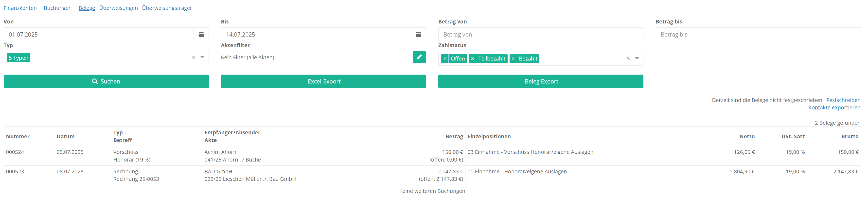Remove the Teilbezahlt status tag
The height and width of the screenshot is (205, 868).
tap(472, 59)
